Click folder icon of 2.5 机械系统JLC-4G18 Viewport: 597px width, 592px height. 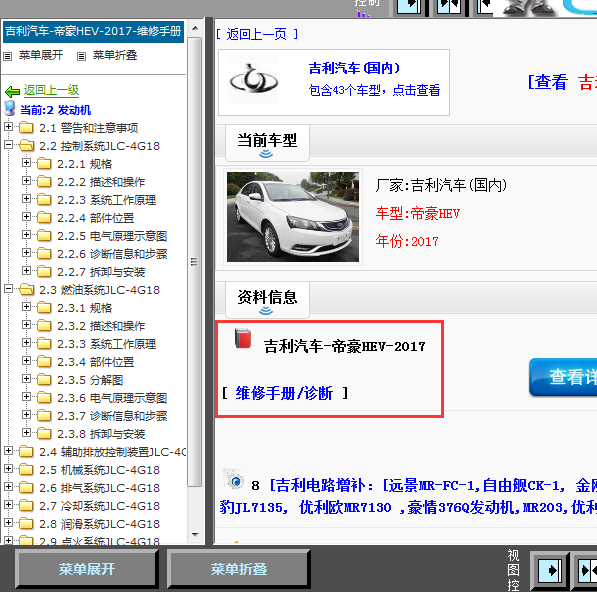26,469
